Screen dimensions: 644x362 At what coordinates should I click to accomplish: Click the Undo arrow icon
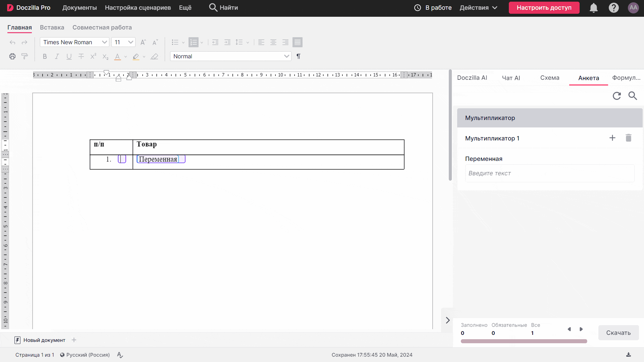12,42
